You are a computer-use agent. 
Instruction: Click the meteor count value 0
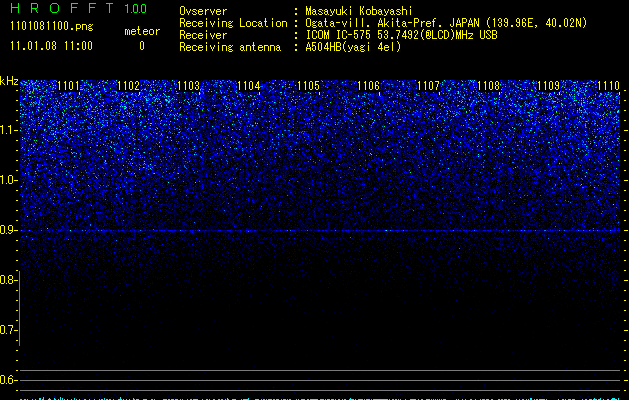[x=142, y=46]
